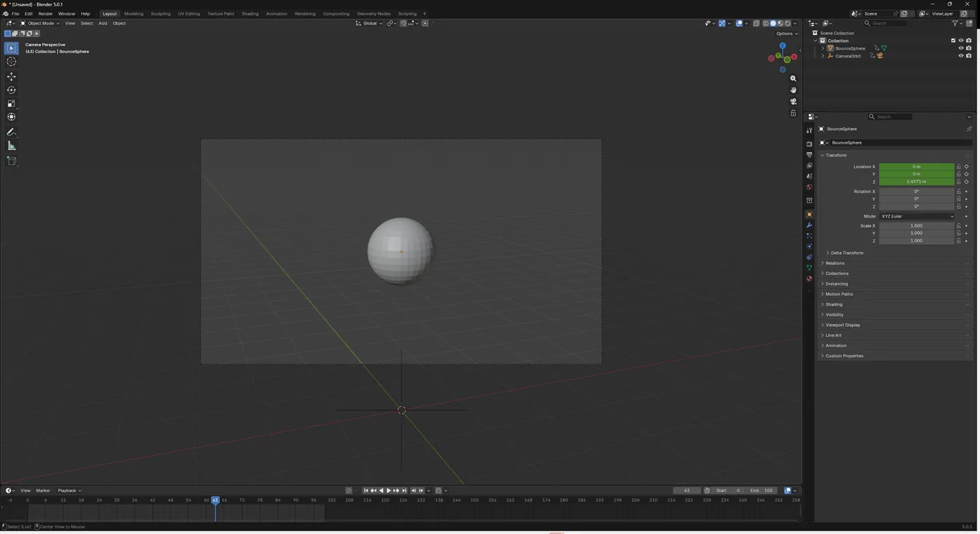The image size is (980, 534).
Task: Open the viewport Options button
Action: [786, 34]
